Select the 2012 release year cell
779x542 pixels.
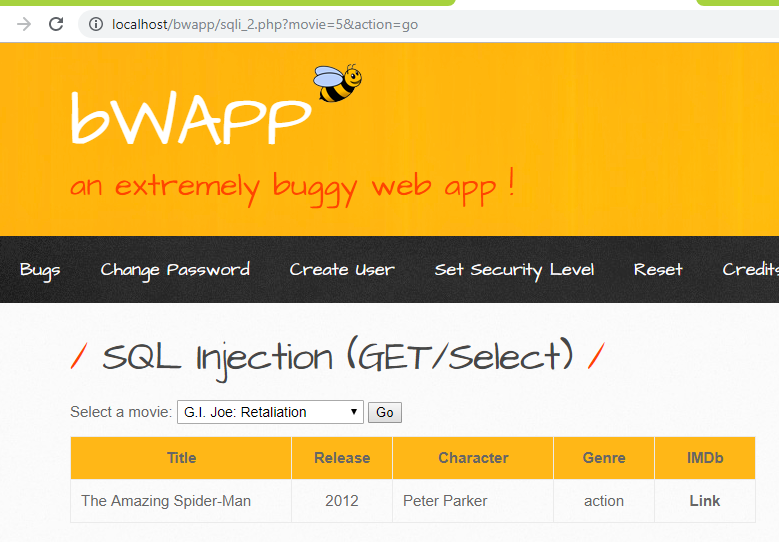pos(342,501)
